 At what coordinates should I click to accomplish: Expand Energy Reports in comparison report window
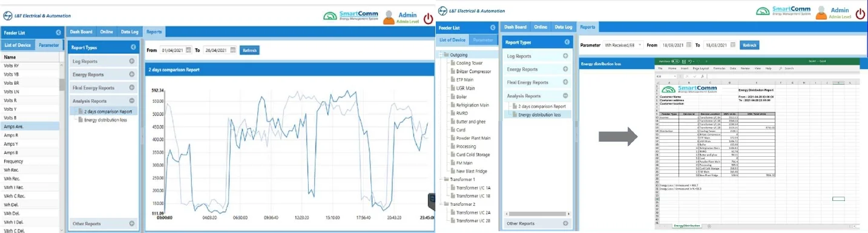click(x=131, y=74)
